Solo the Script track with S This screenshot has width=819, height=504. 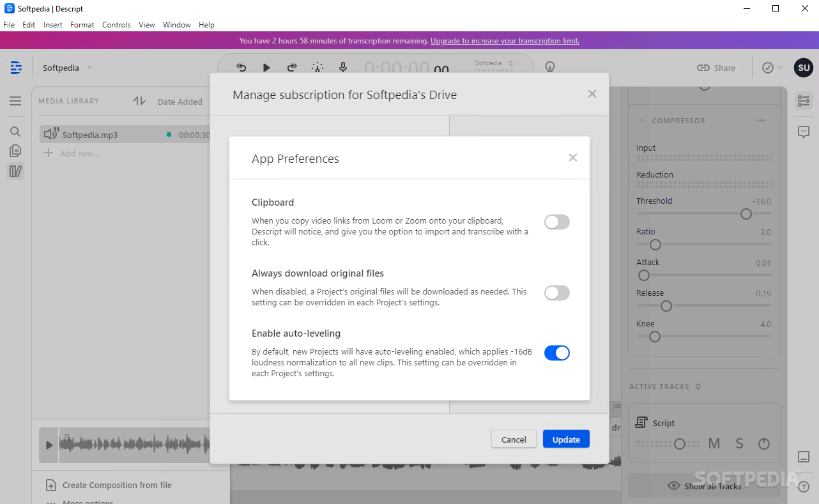click(739, 443)
